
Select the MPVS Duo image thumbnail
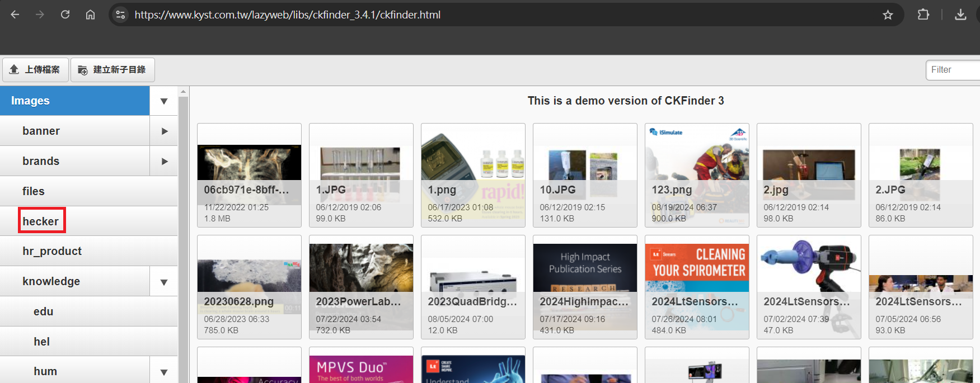(361, 365)
